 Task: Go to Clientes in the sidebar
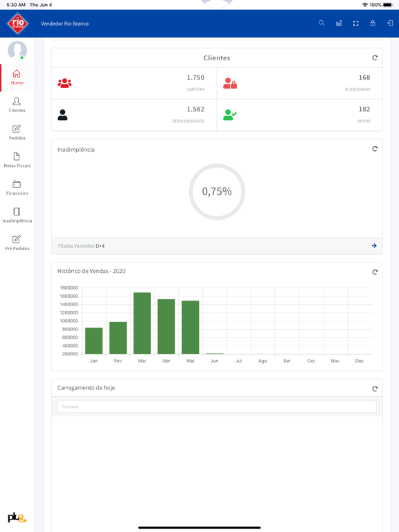(x=17, y=105)
